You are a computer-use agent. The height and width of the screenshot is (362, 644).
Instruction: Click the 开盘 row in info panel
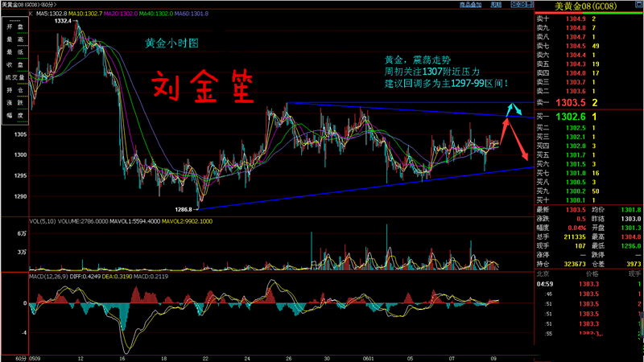pyautogui.click(x=15, y=27)
